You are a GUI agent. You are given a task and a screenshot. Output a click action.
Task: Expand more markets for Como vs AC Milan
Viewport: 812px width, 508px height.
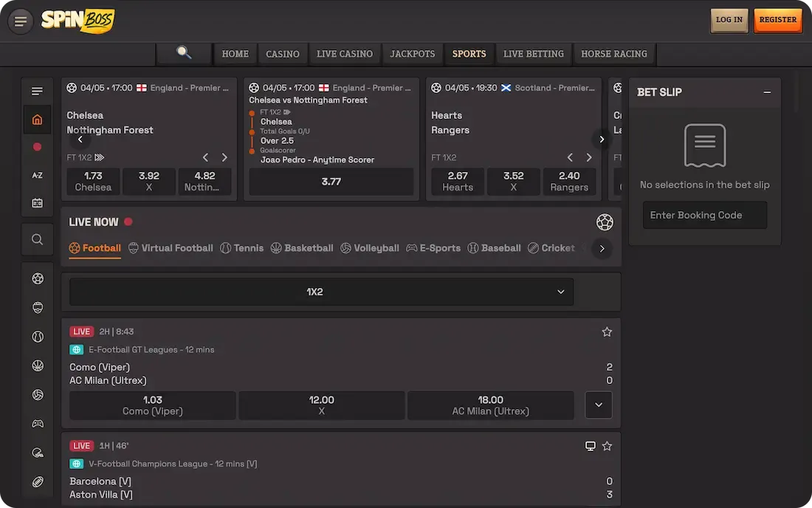pos(599,405)
